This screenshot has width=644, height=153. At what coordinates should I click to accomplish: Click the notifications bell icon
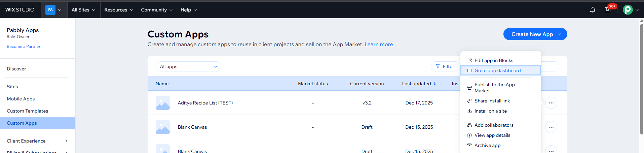(x=593, y=10)
